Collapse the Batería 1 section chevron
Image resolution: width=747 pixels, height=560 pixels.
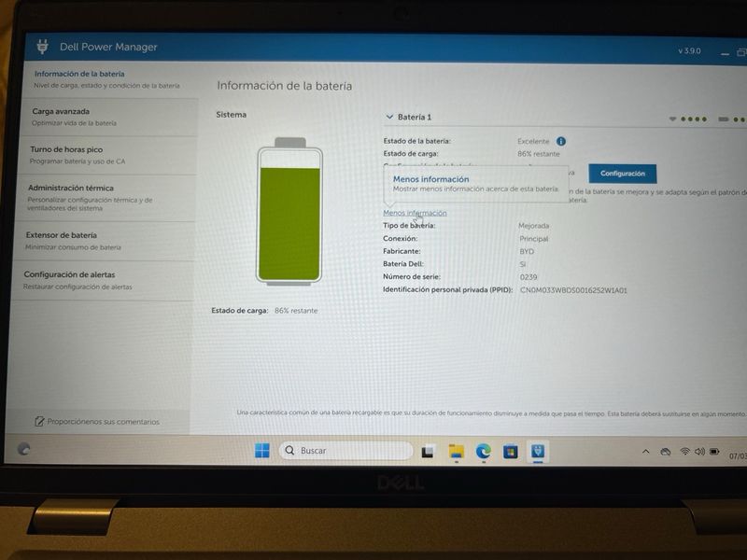tap(389, 117)
